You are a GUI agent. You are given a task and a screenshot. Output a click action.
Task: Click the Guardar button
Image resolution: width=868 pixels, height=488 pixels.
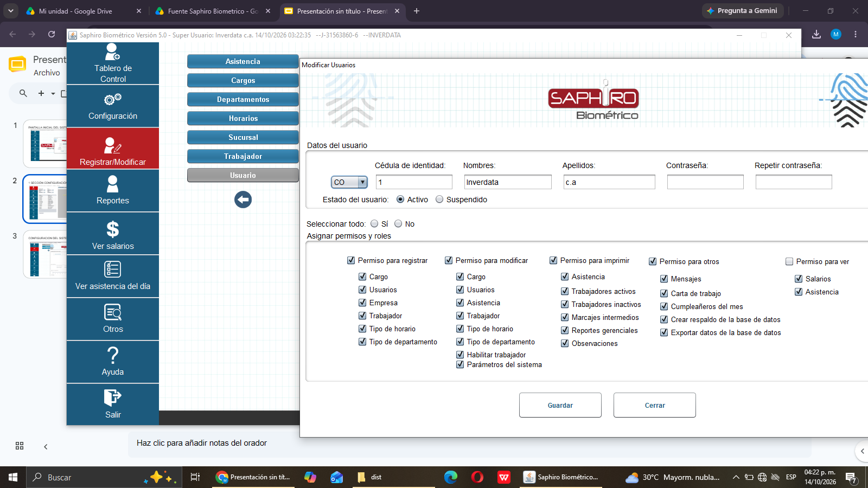pos(560,405)
